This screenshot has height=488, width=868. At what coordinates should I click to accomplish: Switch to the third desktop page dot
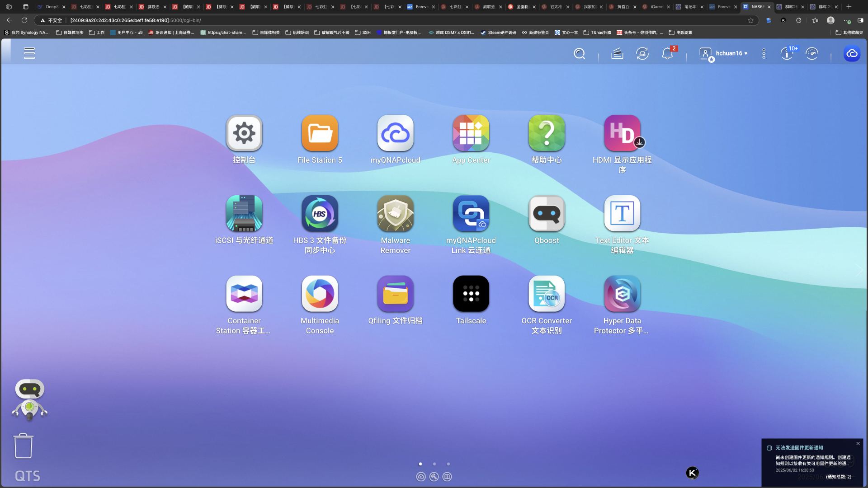[448, 464]
